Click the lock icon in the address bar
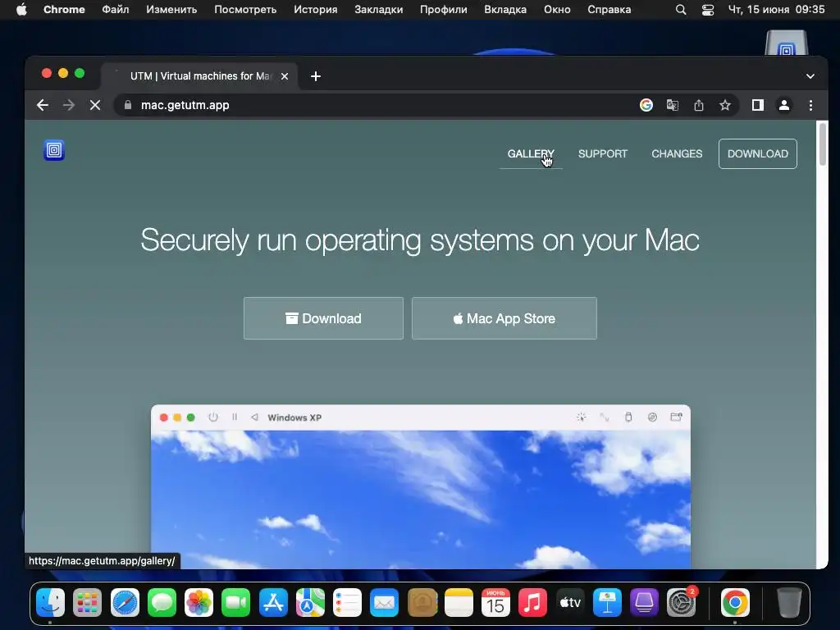This screenshot has height=630, width=840. click(127, 105)
